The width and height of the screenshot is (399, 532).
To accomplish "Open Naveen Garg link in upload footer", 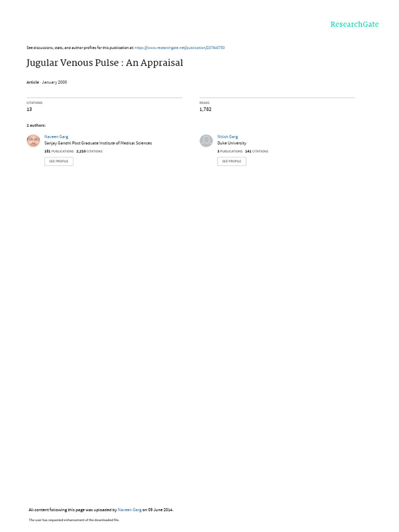I will [129, 510].
